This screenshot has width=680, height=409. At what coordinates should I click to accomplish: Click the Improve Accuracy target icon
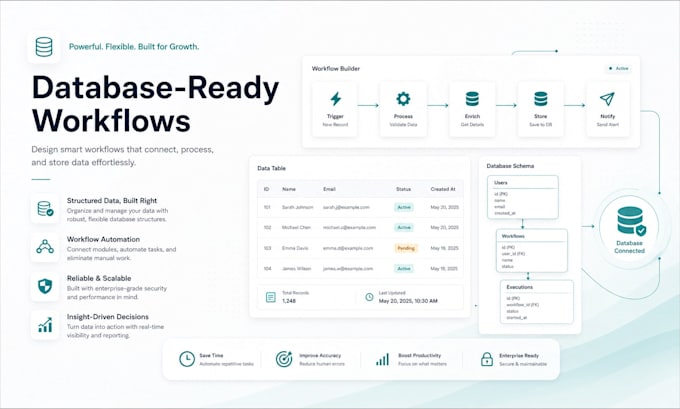284,359
